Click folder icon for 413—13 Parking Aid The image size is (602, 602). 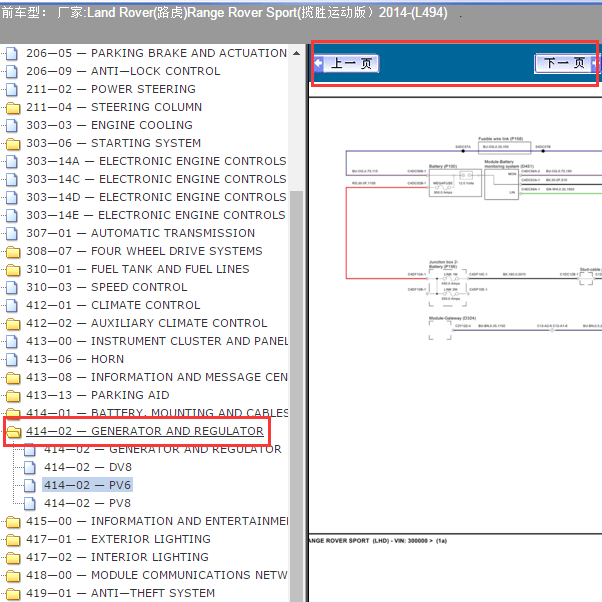(x=13, y=396)
